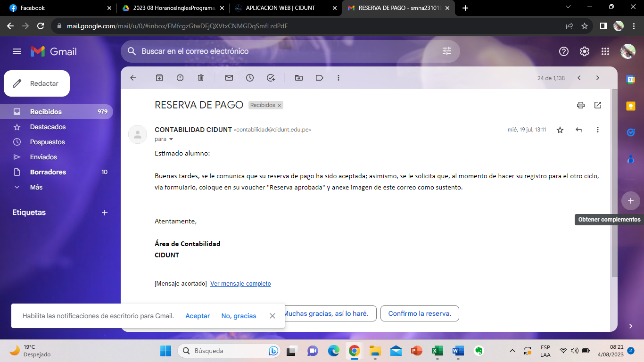This screenshot has width=644, height=362.
Task: Open Excel from the Windows taskbar
Action: [x=437, y=351]
